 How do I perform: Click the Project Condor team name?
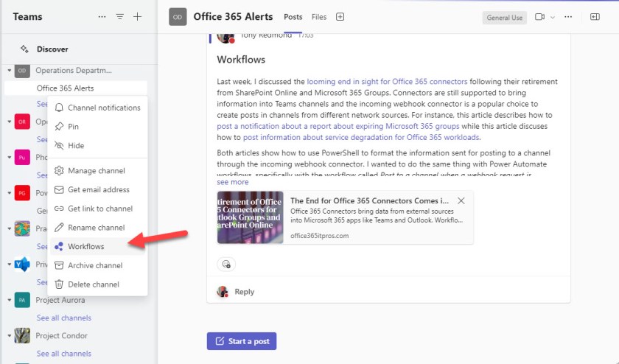pos(62,335)
